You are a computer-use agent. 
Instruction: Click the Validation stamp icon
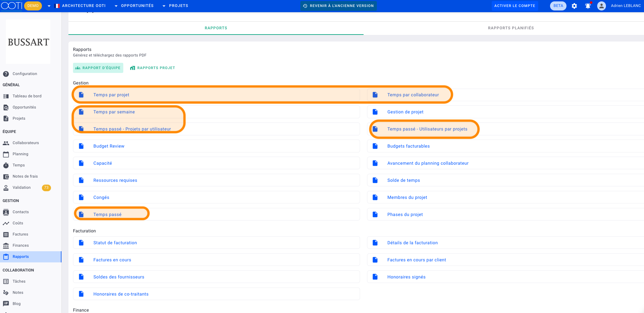(6, 188)
